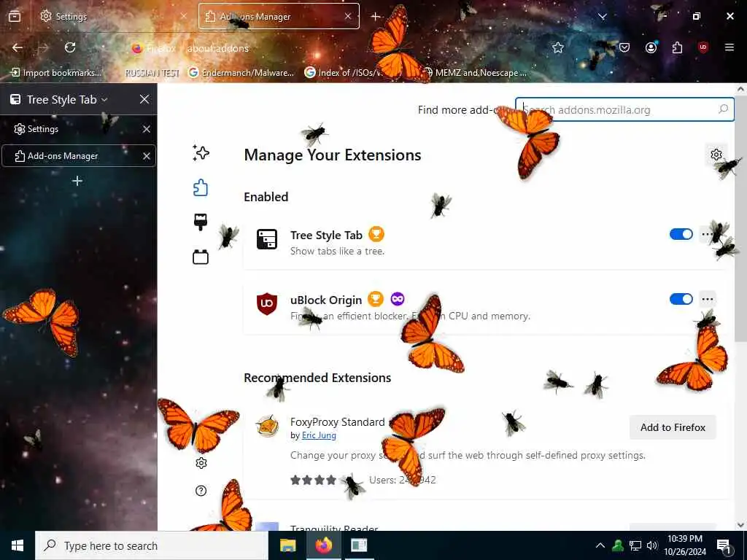This screenshot has width=747, height=560.
Task: Open Add-ons Support help icon
Action: pyautogui.click(x=201, y=491)
